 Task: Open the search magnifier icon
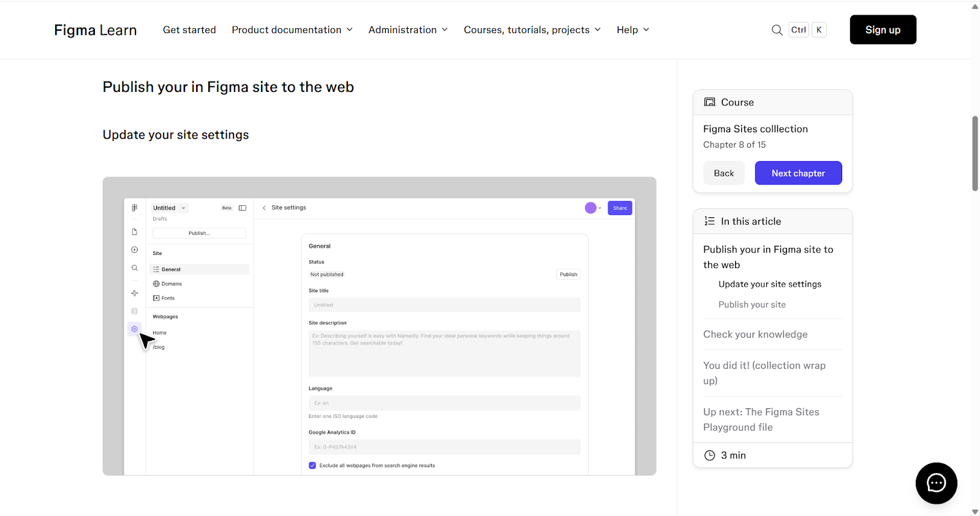click(777, 30)
